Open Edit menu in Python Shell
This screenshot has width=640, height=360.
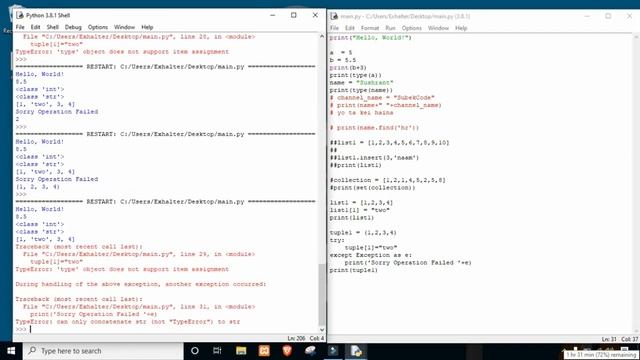click(x=36, y=27)
